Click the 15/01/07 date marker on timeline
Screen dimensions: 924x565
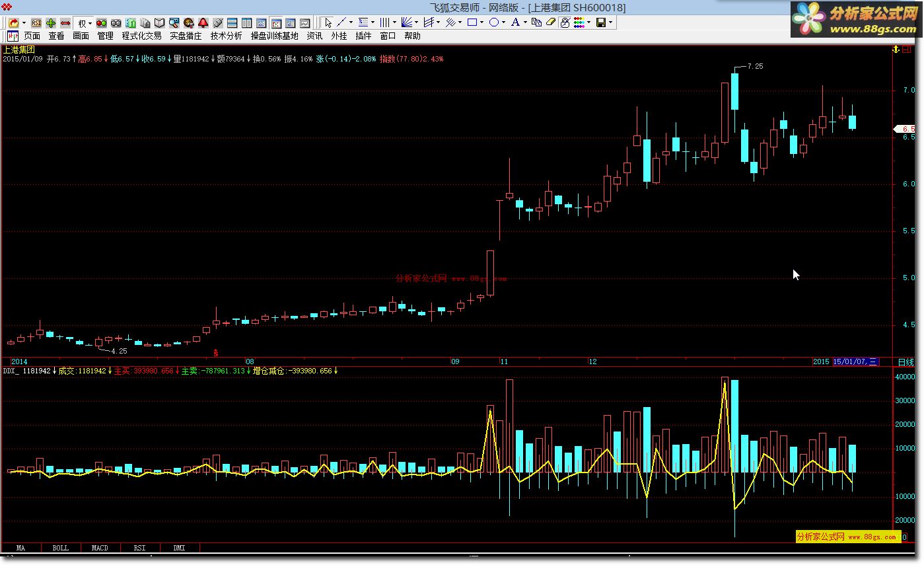point(856,361)
